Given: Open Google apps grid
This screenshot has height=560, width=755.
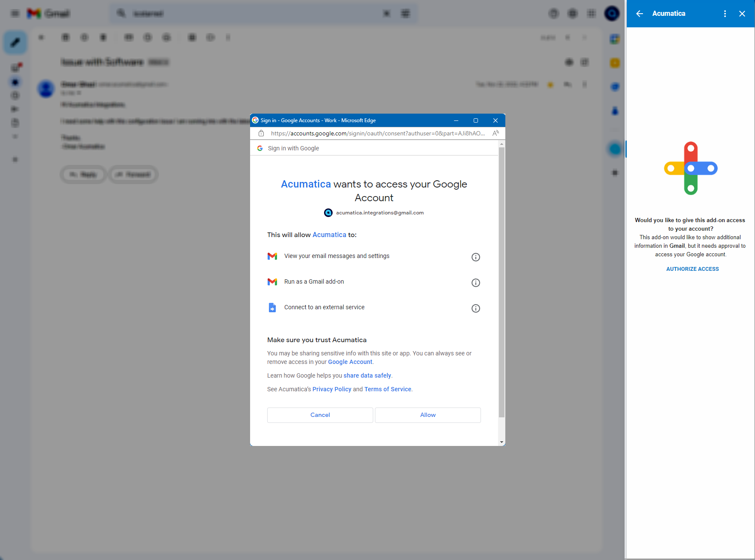Looking at the screenshot, I should pyautogui.click(x=592, y=14).
